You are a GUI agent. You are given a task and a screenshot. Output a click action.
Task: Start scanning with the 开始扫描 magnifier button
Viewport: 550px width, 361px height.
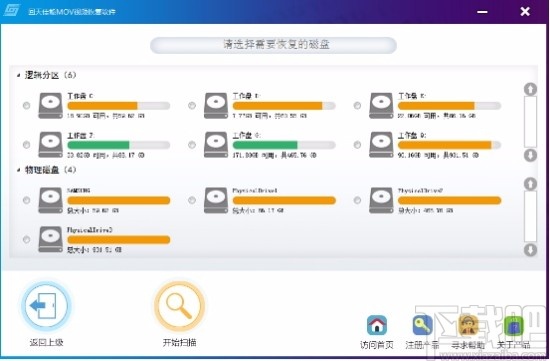tap(179, 306)
